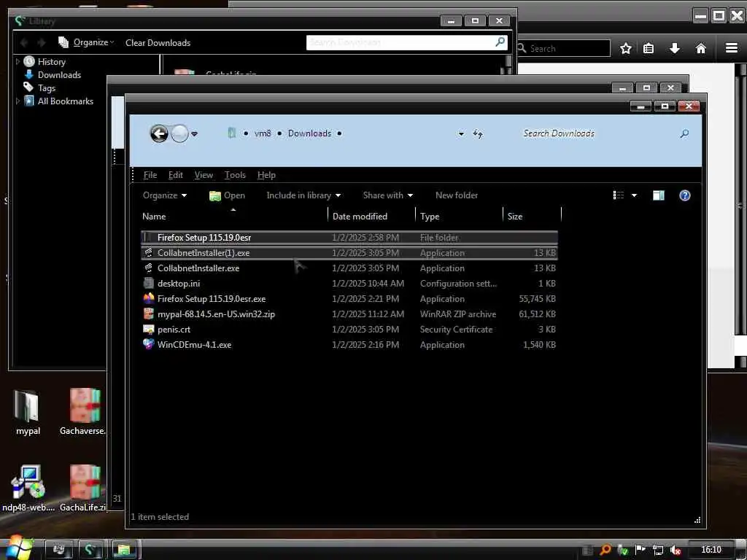Open the View menu

click(204, 175)
